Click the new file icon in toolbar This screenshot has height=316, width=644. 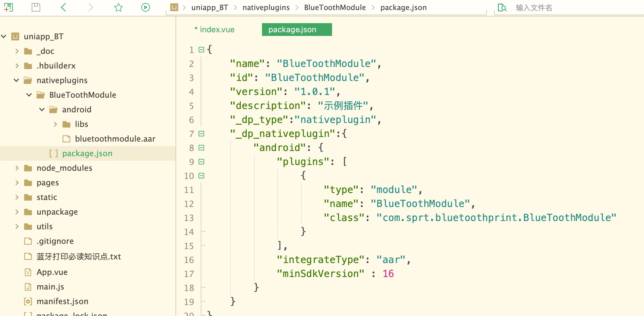point(9,7)
